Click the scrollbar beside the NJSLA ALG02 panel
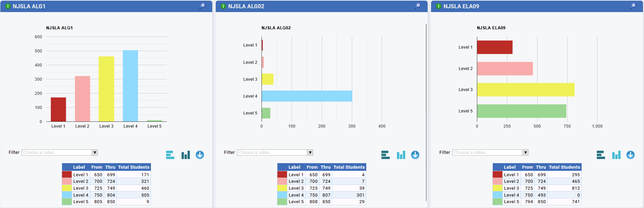 (x=426, y=112)
